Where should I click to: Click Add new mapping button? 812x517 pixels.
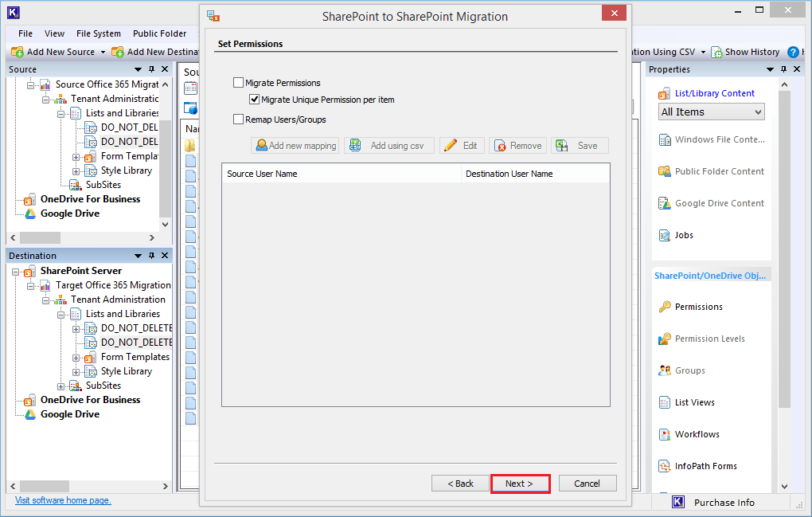[295, 146]
